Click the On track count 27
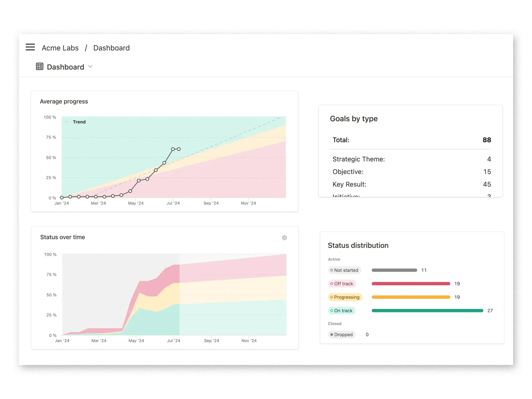This screenshot has width=532, height=399. pos(490,311)
